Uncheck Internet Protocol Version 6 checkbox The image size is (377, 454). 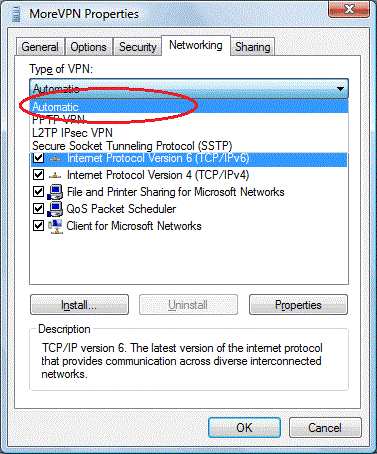click(39, 158)
